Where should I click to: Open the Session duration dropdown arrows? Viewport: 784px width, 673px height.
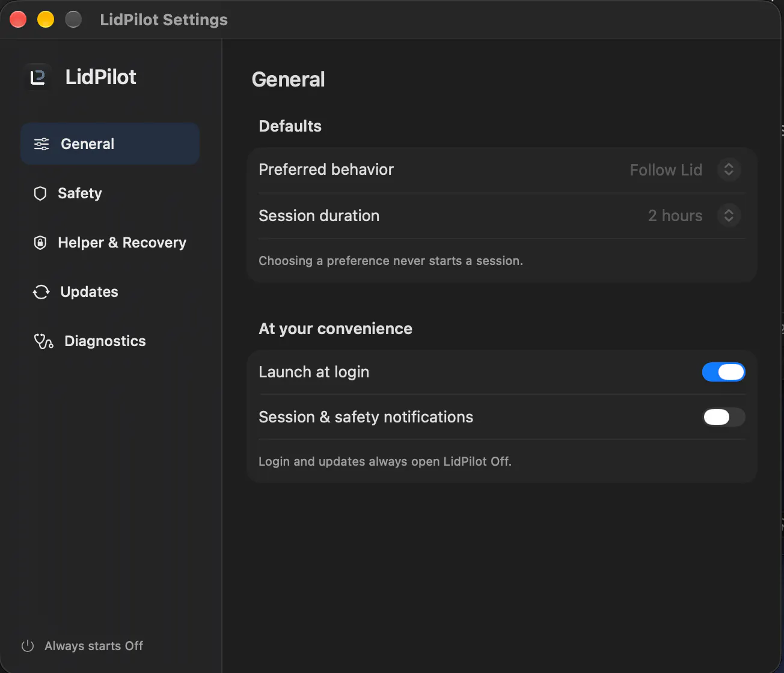(x=729, y=215)
